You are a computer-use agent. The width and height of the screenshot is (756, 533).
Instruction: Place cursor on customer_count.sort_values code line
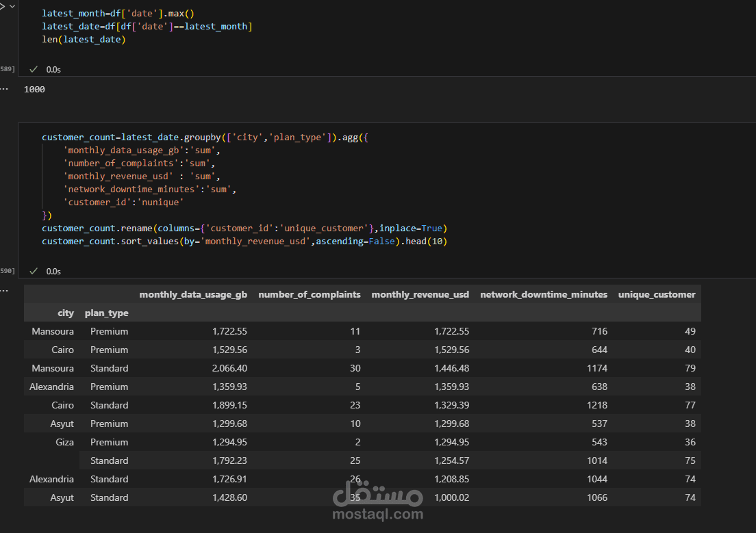pyautogui.click(x=244, y=241)
